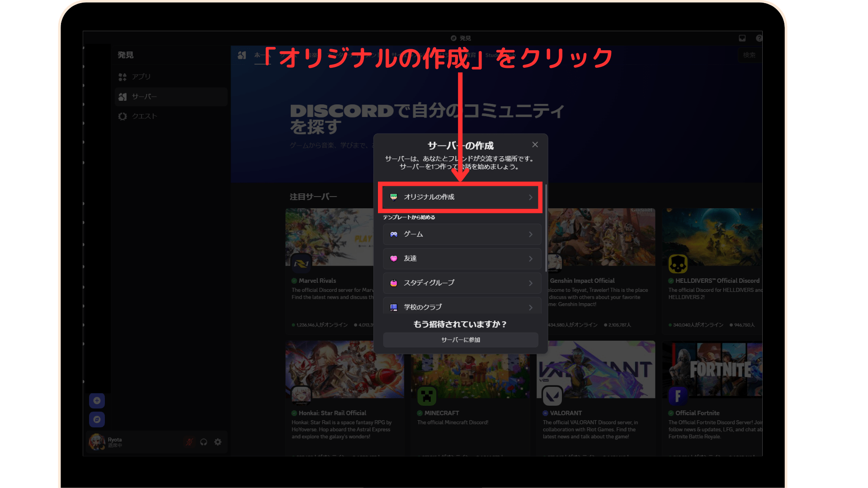Expand the ゲーム template chevron
Image resolution: width=868 pixels, height=488 pixels.
click(530, 234)
